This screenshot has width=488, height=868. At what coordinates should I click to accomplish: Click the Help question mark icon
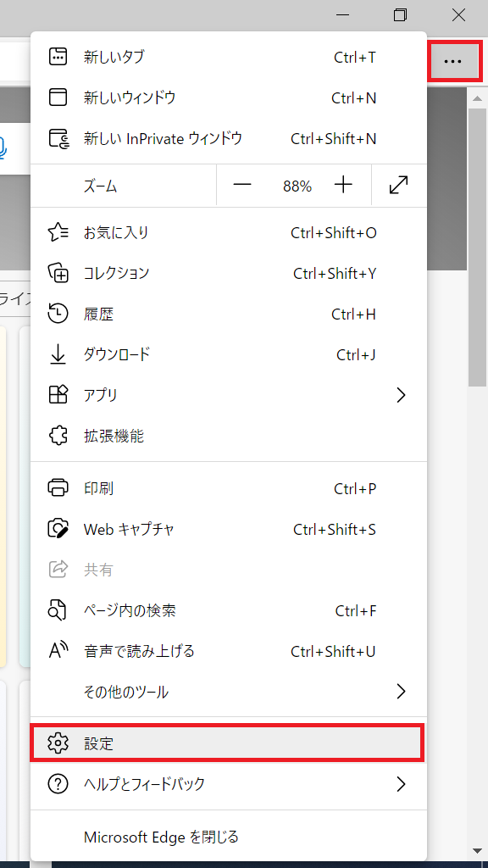point(58,784)
